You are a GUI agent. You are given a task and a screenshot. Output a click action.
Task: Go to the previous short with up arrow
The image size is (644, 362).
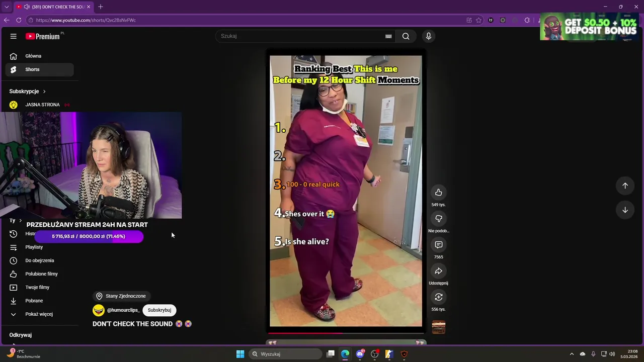pos(625,186)
